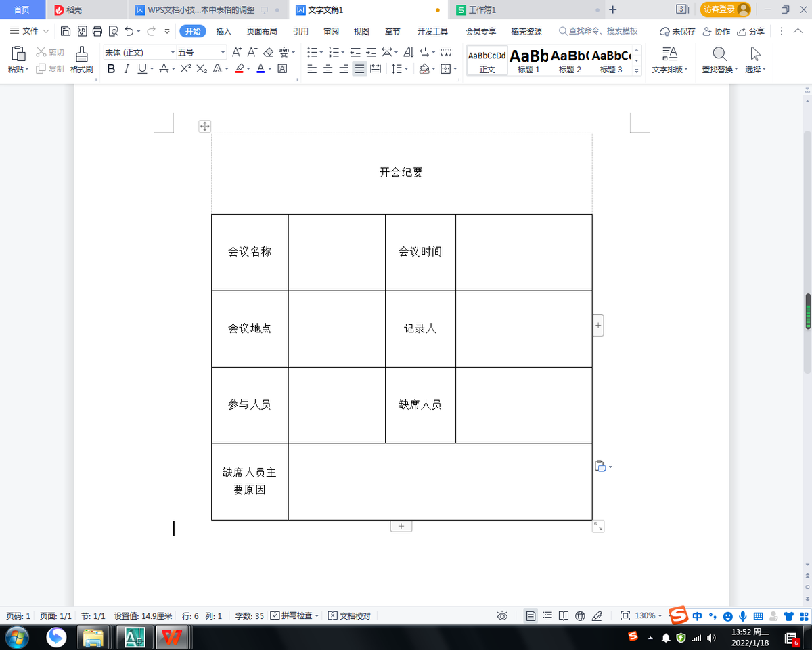Click the font color blue swatch
Image resolution: width=812 pixels, height=650 pixels.
click(x=261, y=68)
